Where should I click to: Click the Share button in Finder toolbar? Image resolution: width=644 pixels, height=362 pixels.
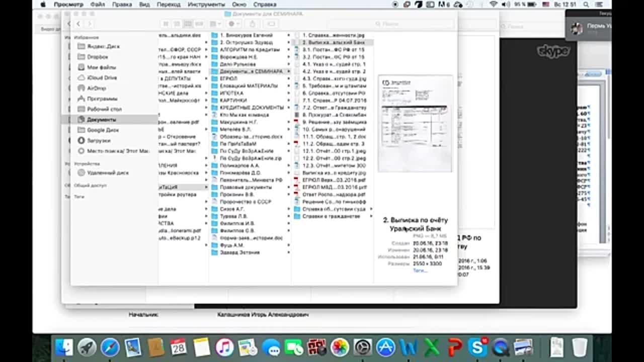[253, 24]
